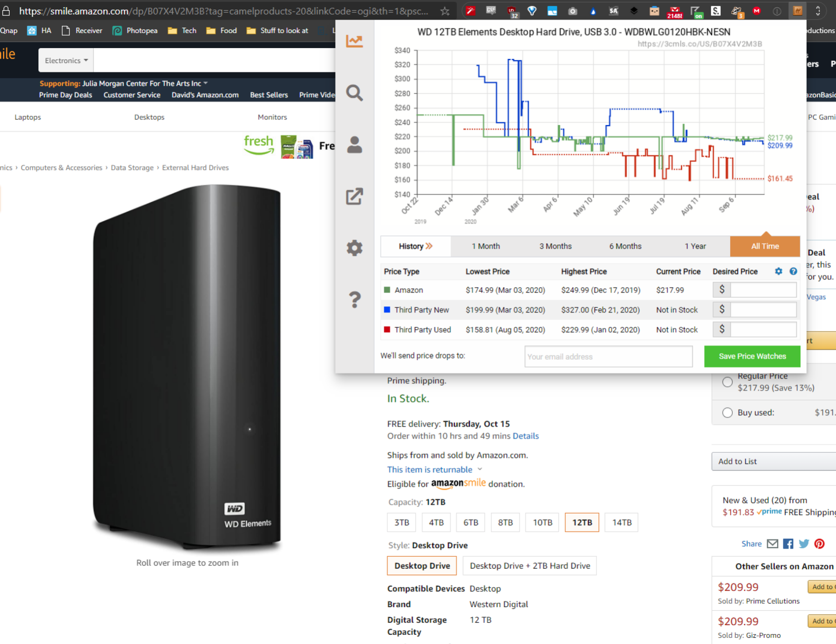This screenshot has height=644, width=836.
Task: Open the 'Stuff to look at' bookmarks folder
Action: [277, 31]
